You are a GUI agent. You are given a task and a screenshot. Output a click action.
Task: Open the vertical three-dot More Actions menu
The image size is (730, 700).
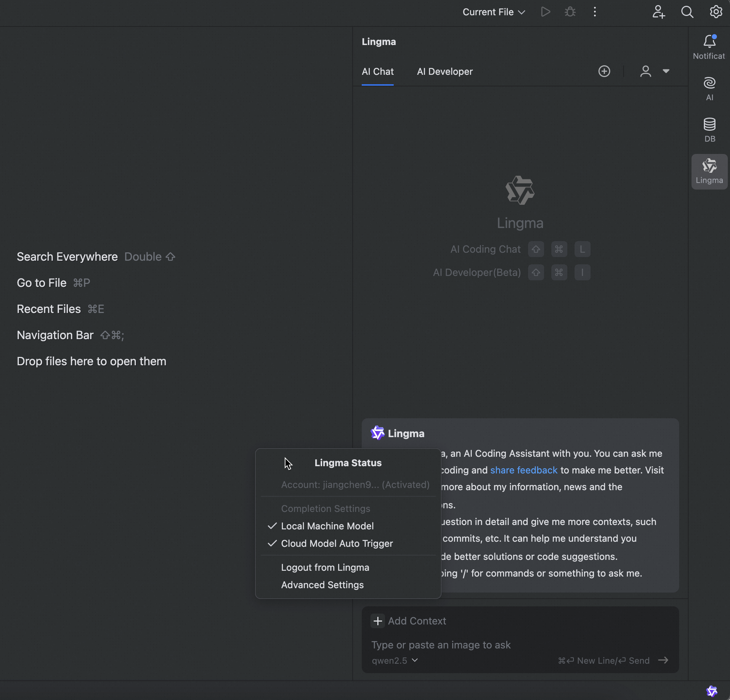click(x=595, y=12)
